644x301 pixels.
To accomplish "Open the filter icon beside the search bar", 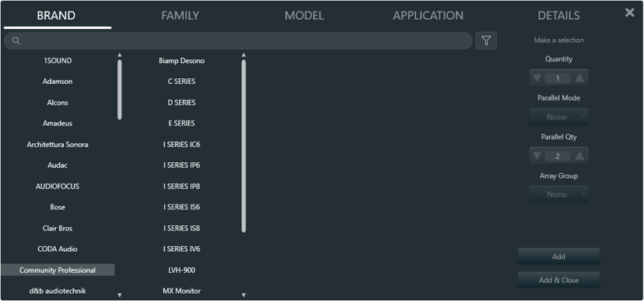I will [x=486, y=41].
